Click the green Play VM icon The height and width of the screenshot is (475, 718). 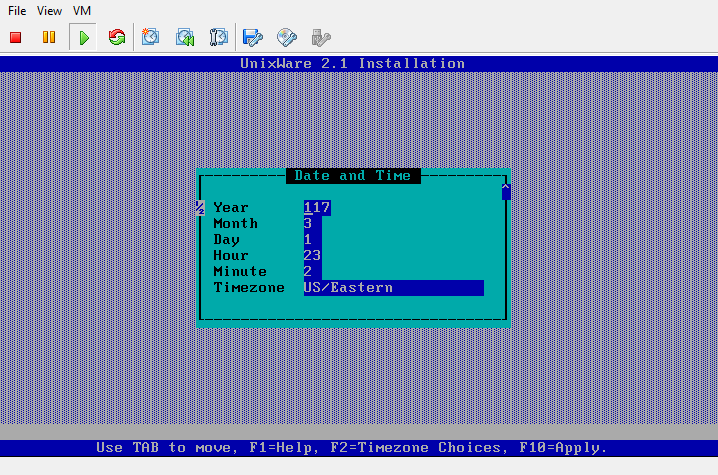(x=84, y=38)
